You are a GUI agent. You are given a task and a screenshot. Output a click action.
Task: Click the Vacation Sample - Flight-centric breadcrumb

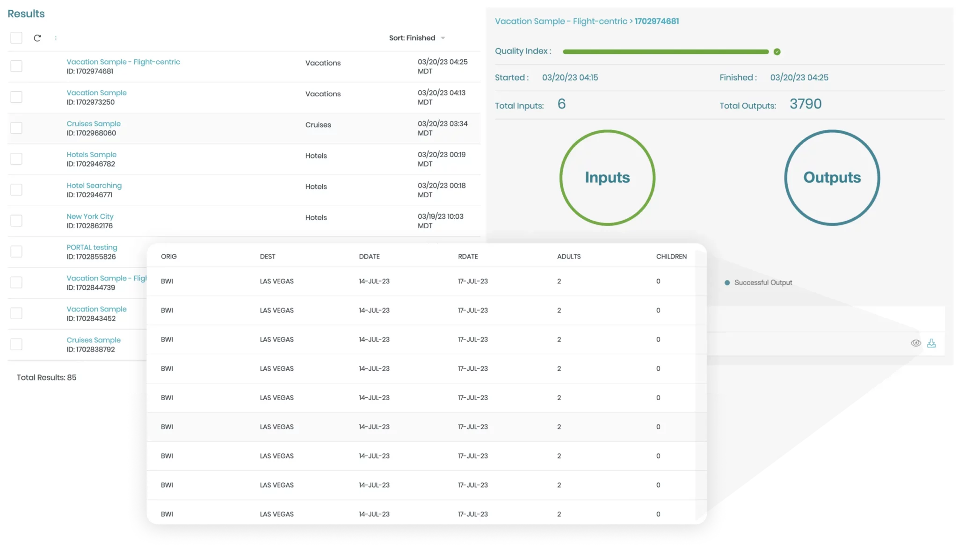tap(561, 21)
